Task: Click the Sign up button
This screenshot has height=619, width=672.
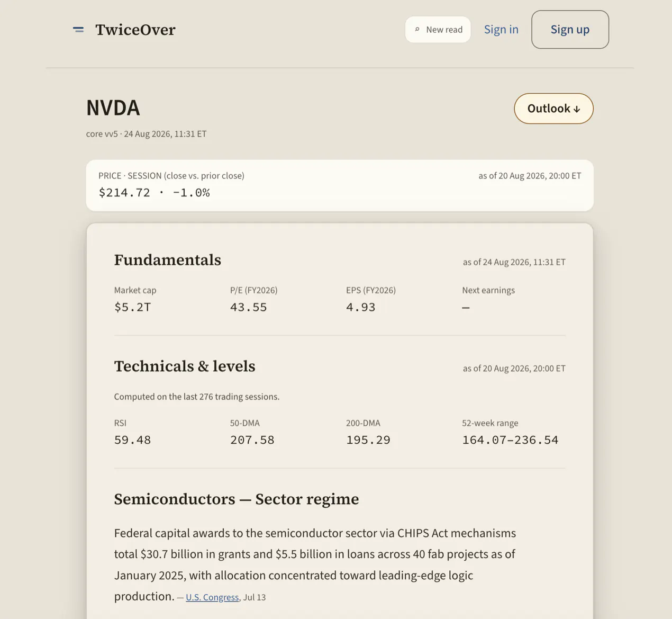Action: point(570,30)
